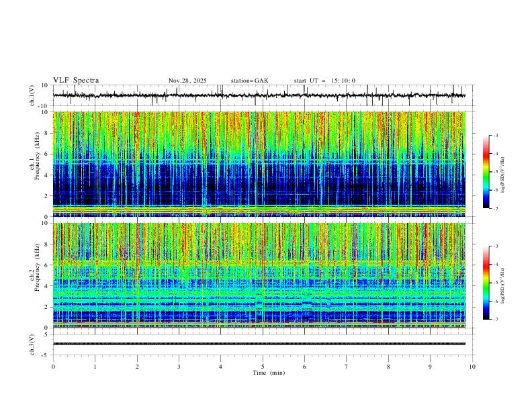Click the '-3' tick on lower colorbar
The image size is (532, 411).
495,246
